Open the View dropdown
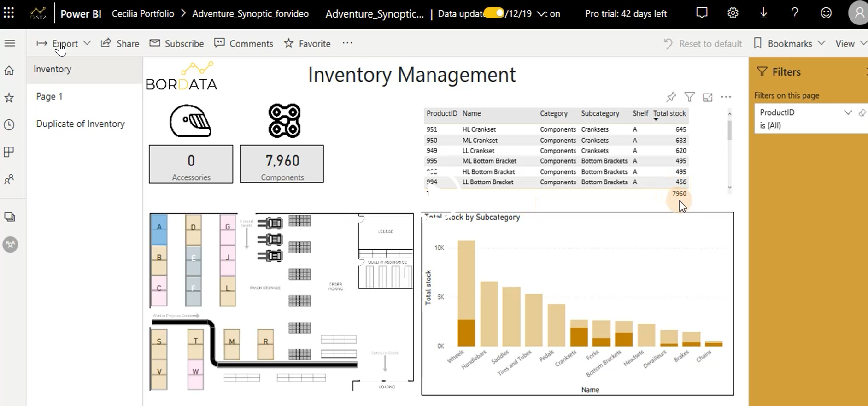 tap(851, 43)
